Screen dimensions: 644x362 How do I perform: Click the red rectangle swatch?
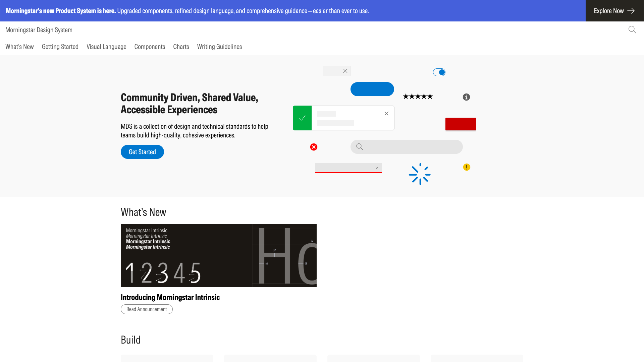(x=461, y=124)
